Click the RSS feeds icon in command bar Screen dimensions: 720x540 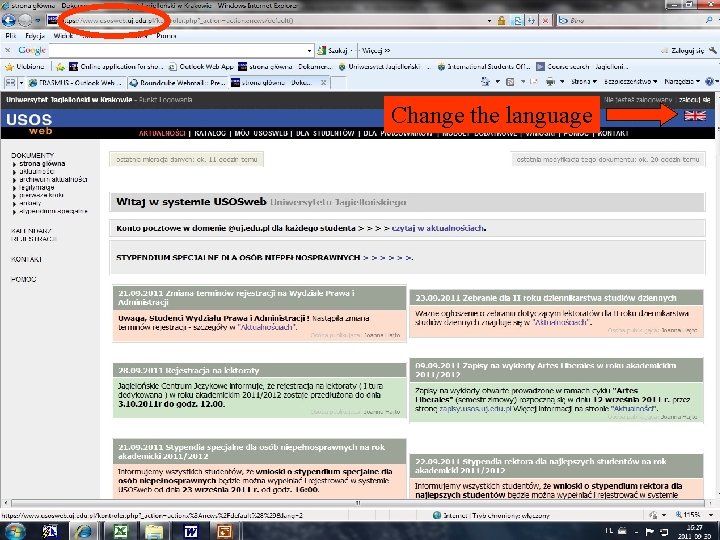point(510,82)
